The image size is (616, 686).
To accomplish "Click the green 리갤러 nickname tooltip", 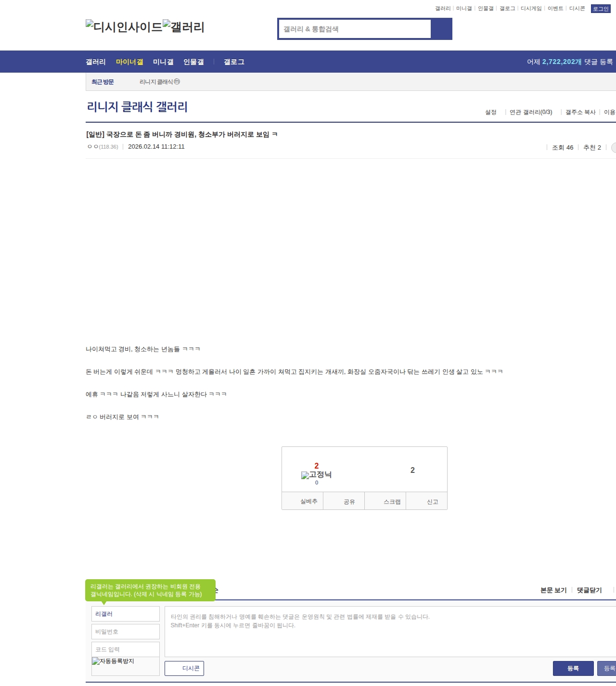I will point(150,590).
